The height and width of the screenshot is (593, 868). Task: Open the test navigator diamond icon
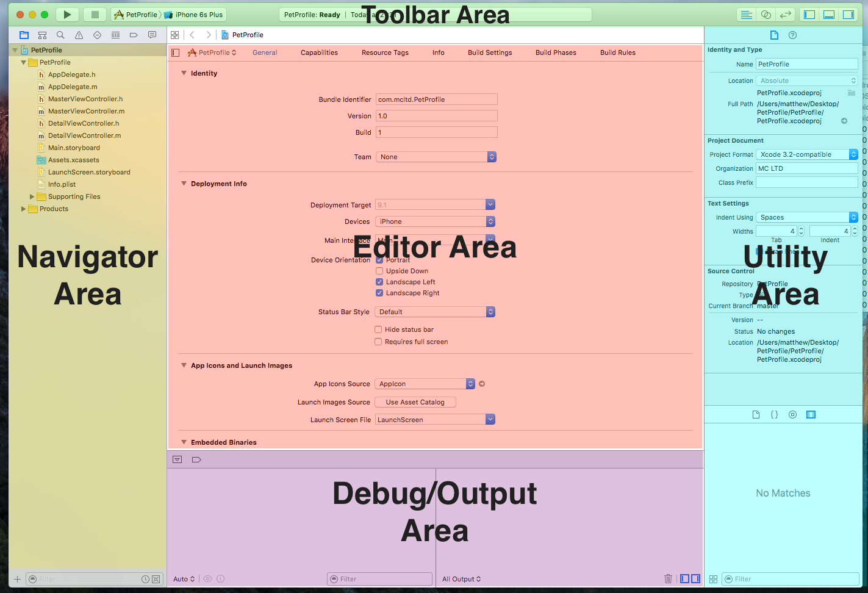(x=97, y=35)
